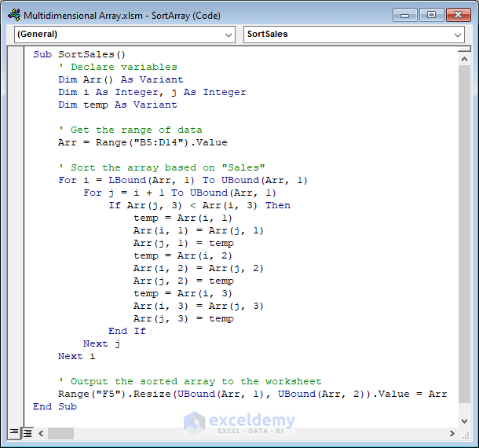Click the "' Declare variables" comment
Viewport: 479px width, 448px height.
(118, 67)
